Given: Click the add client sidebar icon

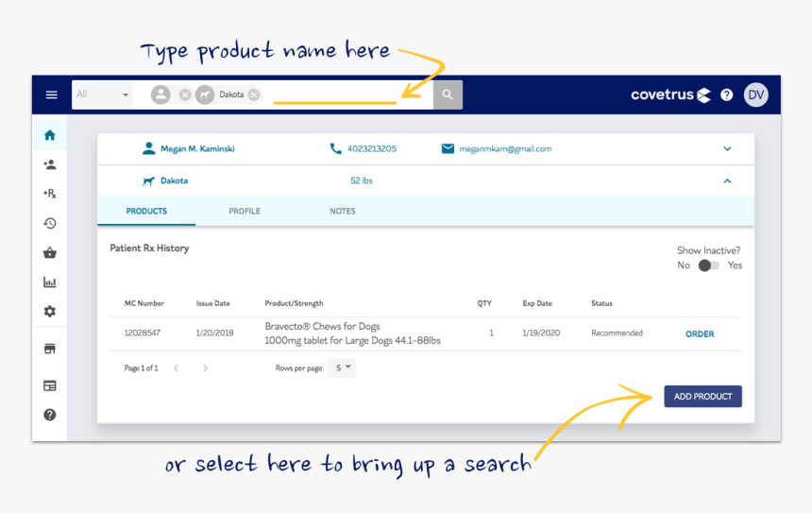Looking at the screenshot, I should pos(50,164).
